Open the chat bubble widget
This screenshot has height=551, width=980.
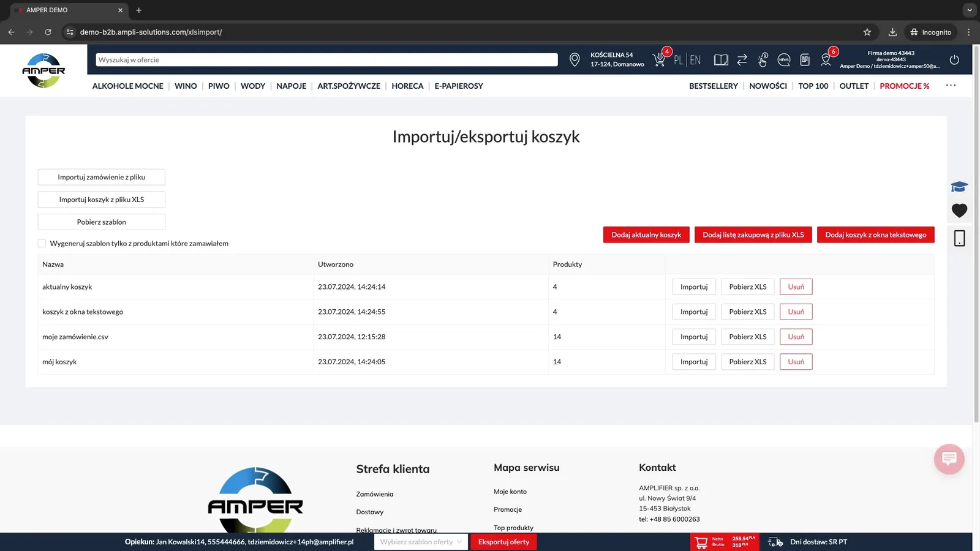pos(949,459)
